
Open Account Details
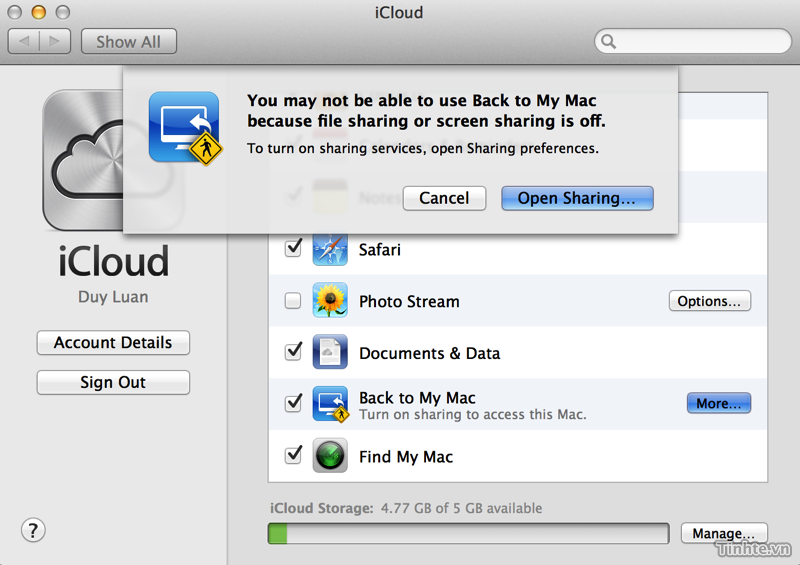click(113, 342)
